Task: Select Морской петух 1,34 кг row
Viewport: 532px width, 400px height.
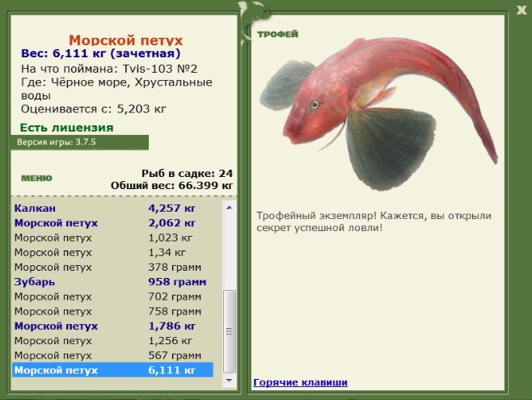Action: (112, 253)
